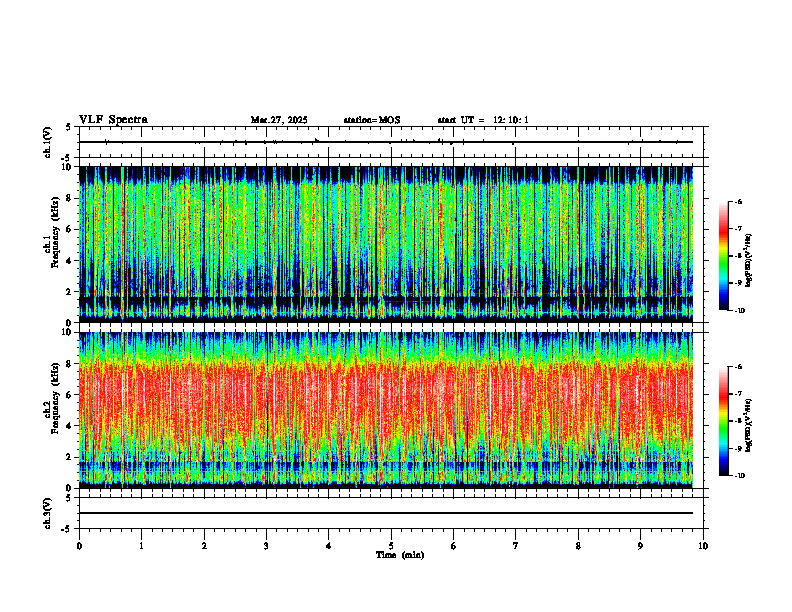This screenshot has height=612, width=792.
Task: Click the time axis tick label "7"
Action: (x=516, y=546)
